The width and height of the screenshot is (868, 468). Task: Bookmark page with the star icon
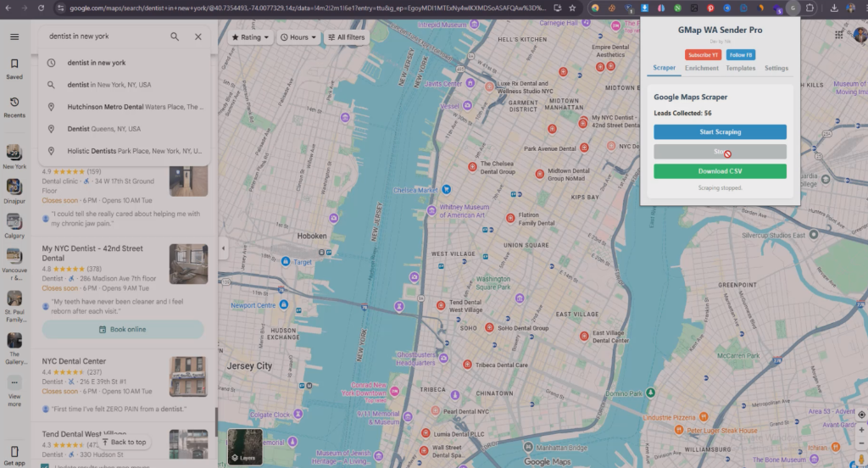click(x=572, y=8)
